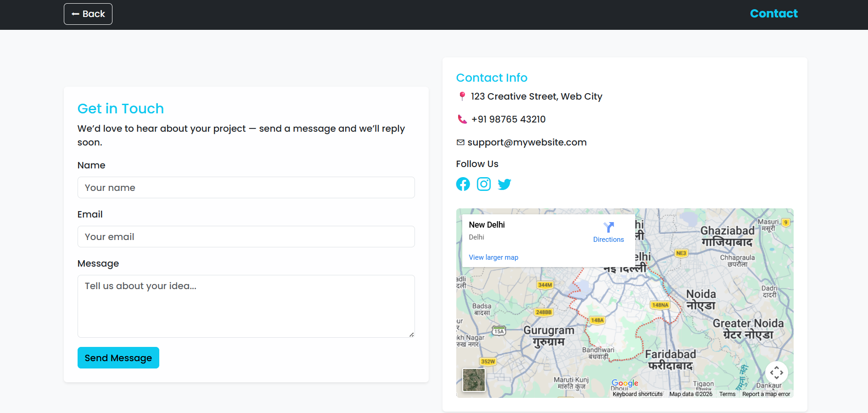Image resolution: width=868 pixels, height=413 pixels.
Task: Click the Directions arrow icon on map
Action: tap(608, 228)
